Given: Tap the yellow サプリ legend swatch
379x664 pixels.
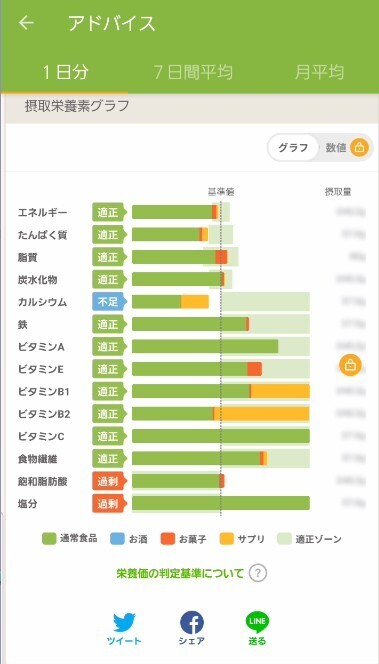Looking at the screenshot, I should click(x=227, y=539).
